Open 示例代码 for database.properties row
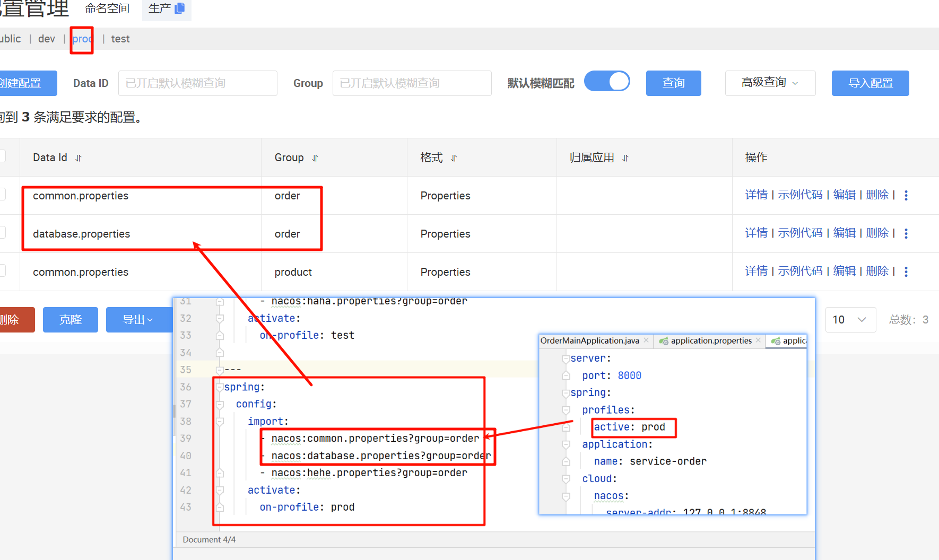939x560 pixels. pyautogui.click(x=800, y=233)
